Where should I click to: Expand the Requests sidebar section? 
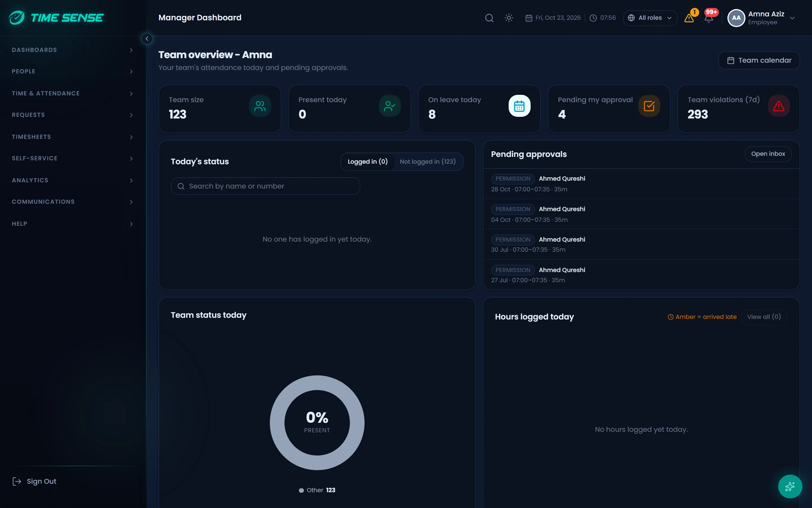point(72,115)
